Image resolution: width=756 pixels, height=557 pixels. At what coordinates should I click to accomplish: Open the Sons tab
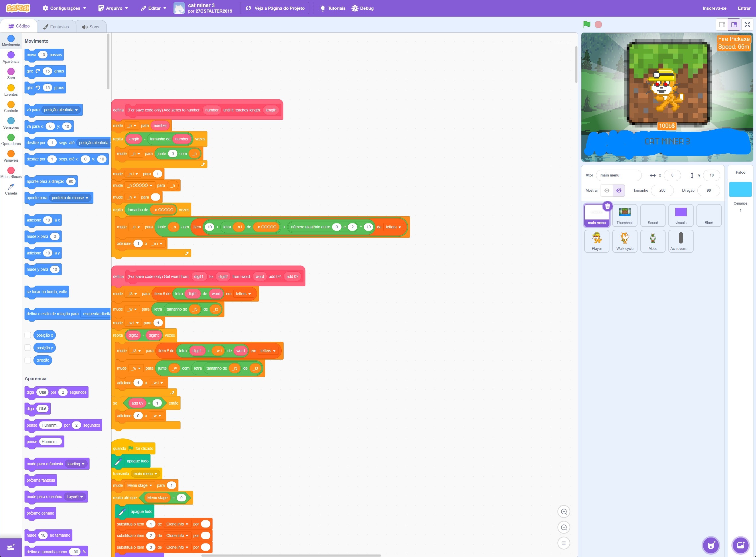coord(91,27)
